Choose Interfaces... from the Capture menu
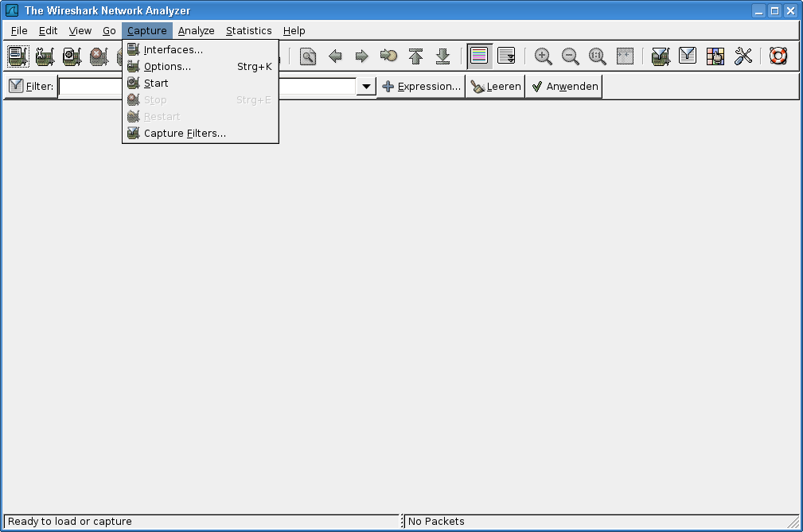Viewport: 803px width, 532px height. coord(201,49)
